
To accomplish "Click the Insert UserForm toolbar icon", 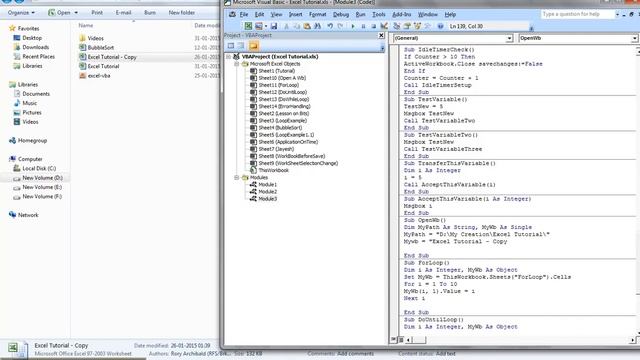I will click(x=258, y=26).
